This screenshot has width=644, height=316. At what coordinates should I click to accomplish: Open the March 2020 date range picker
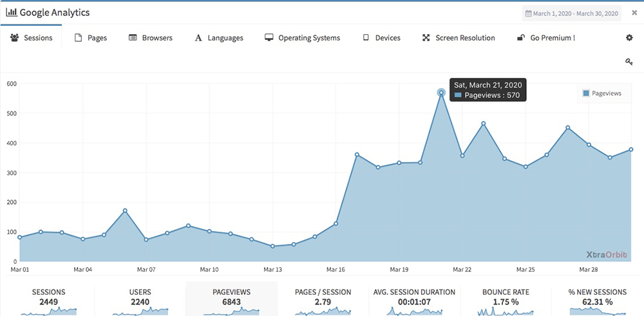pyautogui.click(x=572, y=14)
